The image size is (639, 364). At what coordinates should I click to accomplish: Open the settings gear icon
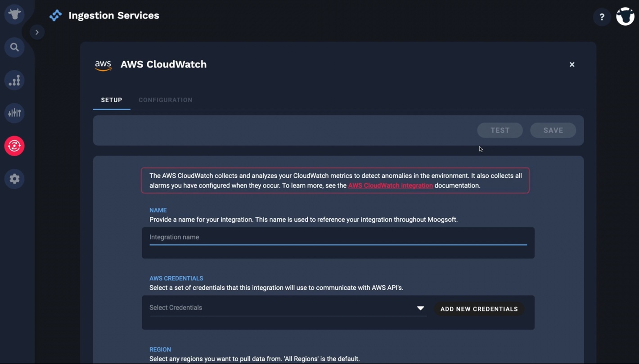(x=14, y=179)
